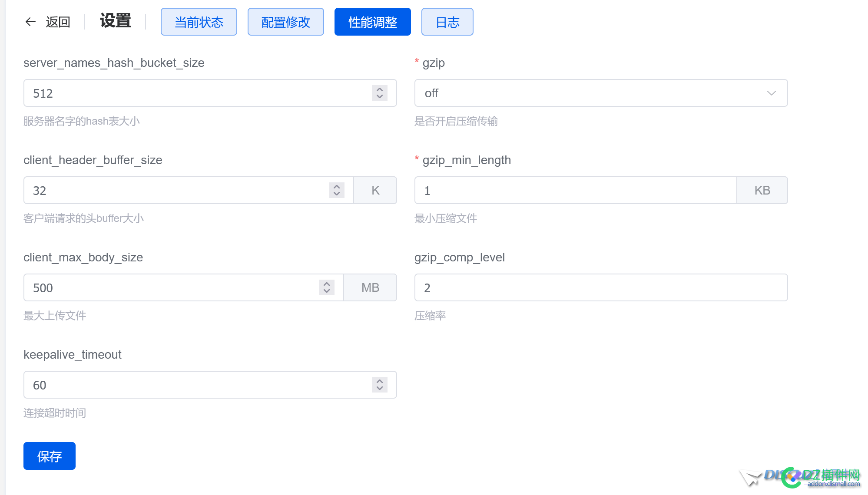The height and width of the screenshot is (495, 868).
Task: Click the 当前状态 status button icon
Action: [199, 22]
